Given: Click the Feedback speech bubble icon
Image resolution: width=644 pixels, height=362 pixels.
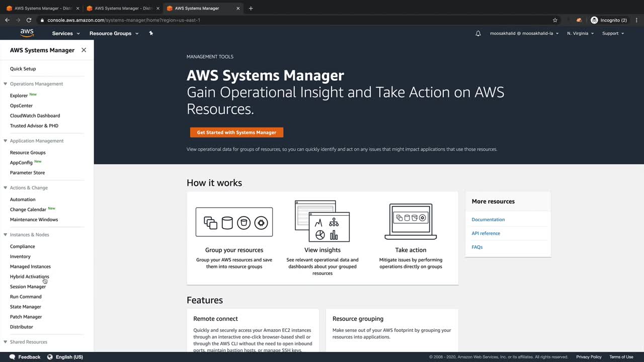Looking at the screenshot, I should (12, 357).
